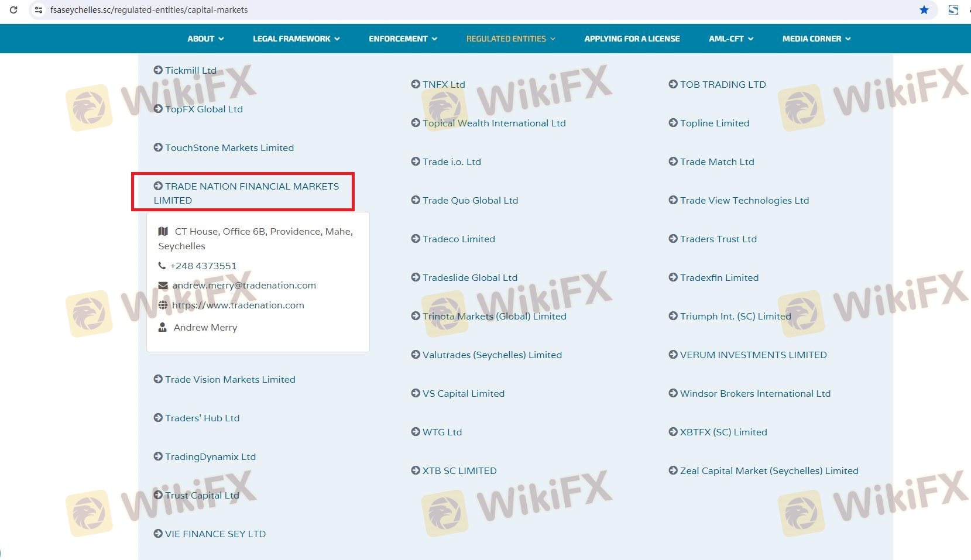Image resolution: width=971 pixels, height=560 pixels.
Task: Click the globe icon by website URL
Action: pos(163,305)
